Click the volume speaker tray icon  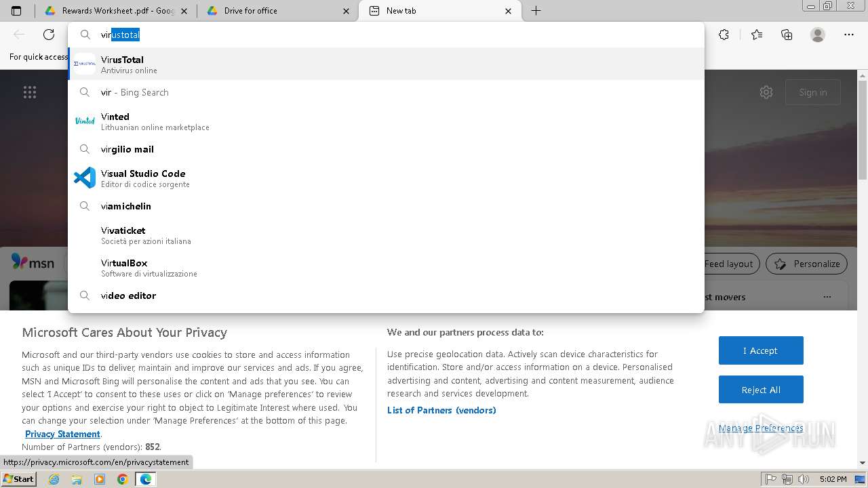tap(804, 479)
